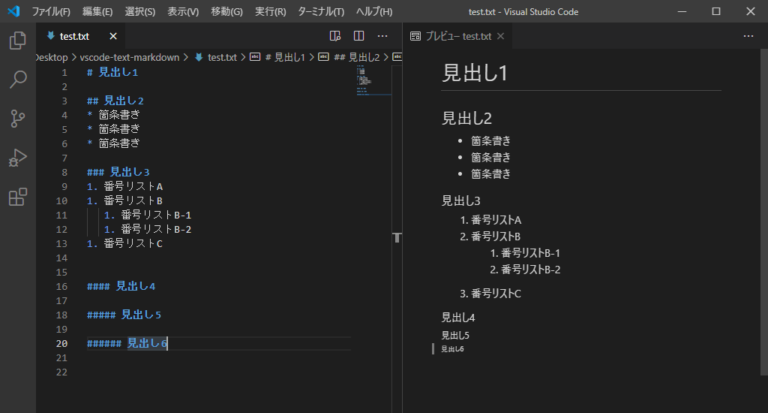The width and height of the screenshot is (768, 413).
Task: Click the test.txt breadcrumb item
Action: click(x=216, y=57)
